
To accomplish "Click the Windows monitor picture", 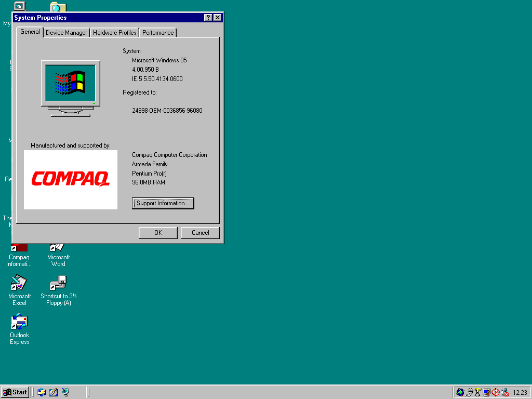I will coord(71,88).
